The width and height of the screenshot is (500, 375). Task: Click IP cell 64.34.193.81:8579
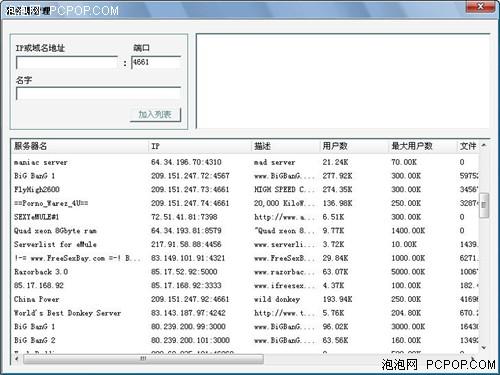186,231
